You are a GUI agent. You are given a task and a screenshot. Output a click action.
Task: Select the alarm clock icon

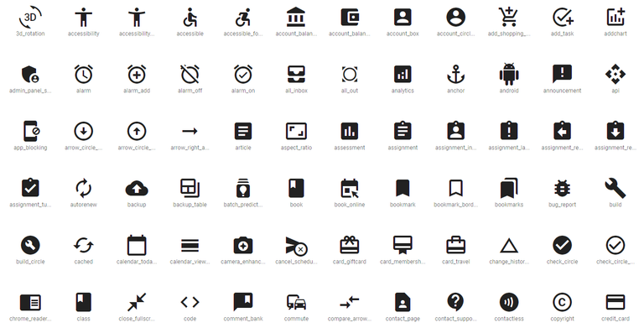tap(83, 75)
